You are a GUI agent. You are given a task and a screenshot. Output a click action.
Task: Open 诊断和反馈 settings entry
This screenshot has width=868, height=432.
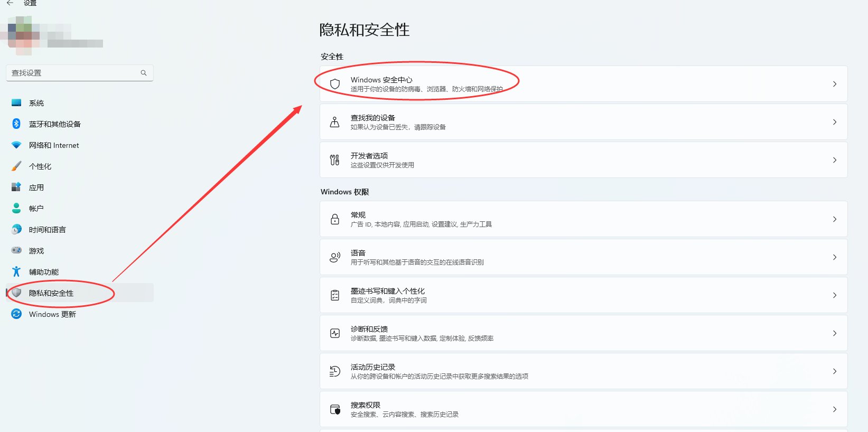point(583,333)
